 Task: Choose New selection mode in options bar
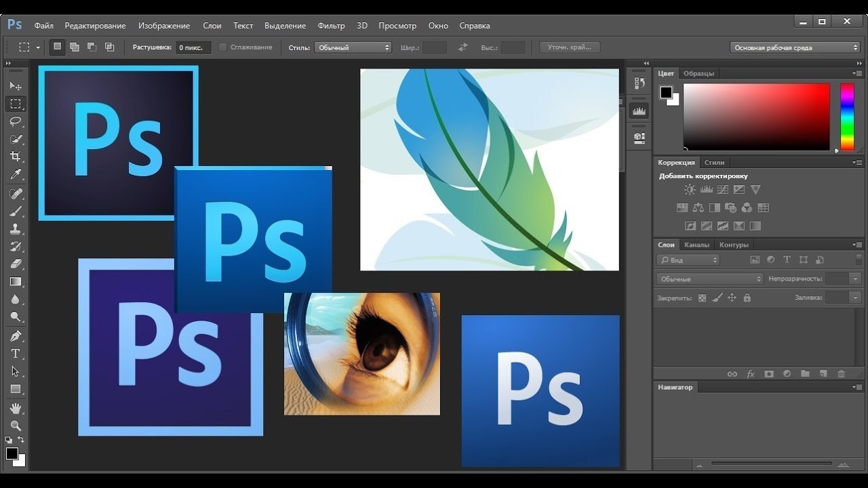pyautogui.click(x=57, y=47)
